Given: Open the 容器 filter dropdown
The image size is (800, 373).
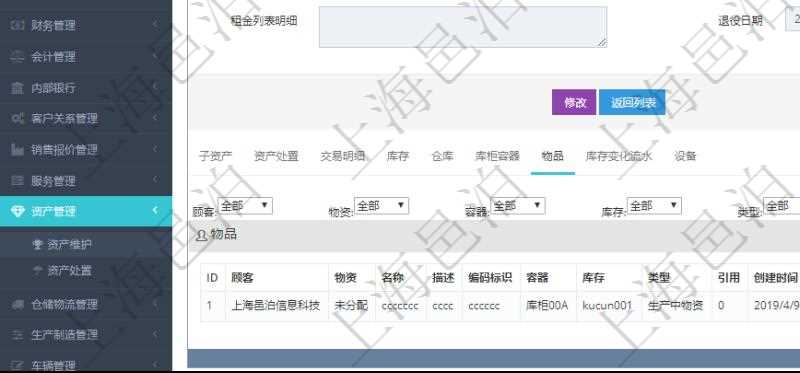Looking at the screenshot, I should 518,206.
